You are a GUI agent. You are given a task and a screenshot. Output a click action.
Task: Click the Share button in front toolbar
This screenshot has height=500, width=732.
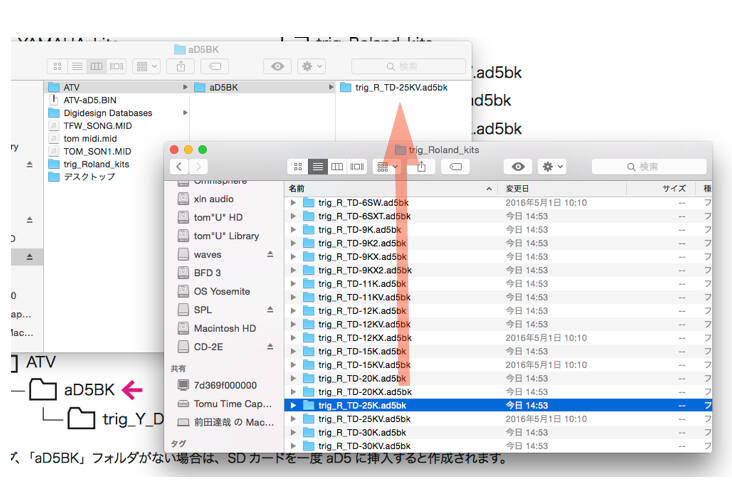[x=421, y=167]
